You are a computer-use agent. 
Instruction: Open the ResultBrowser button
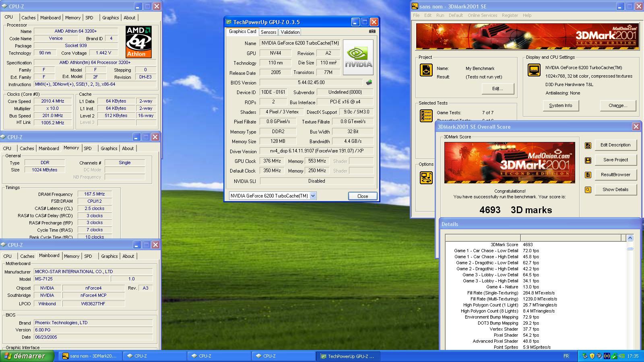click(615, 175)
